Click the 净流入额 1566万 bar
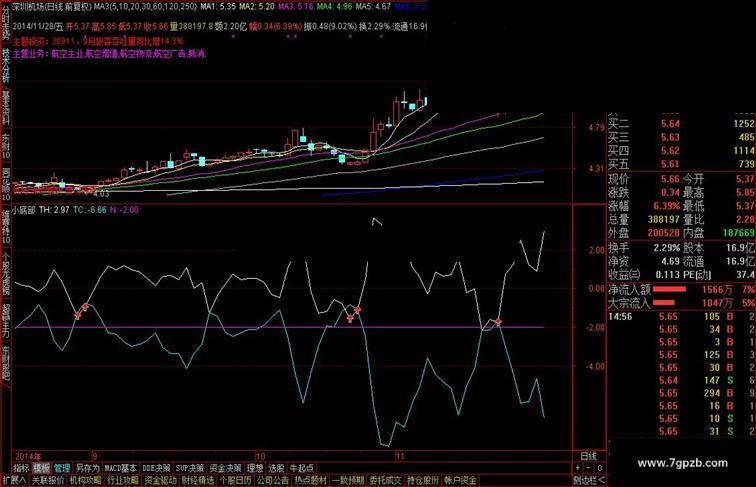This screenshot has width=756, height=487. coord(668,289)
